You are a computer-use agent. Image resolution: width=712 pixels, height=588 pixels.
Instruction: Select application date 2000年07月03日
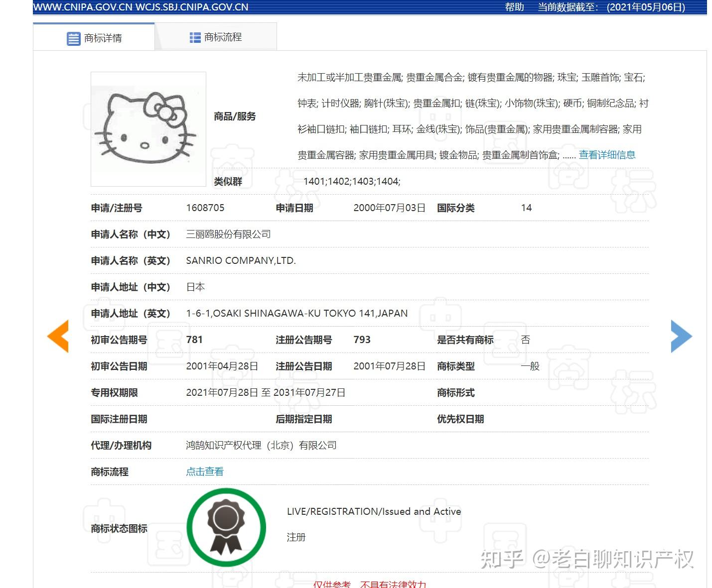click(x=390, y=208)
